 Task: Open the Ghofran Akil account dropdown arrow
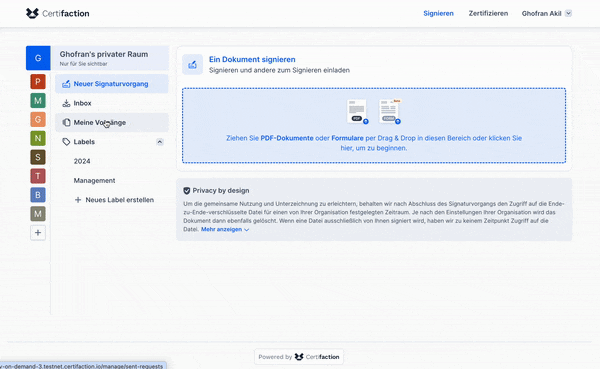569,13
